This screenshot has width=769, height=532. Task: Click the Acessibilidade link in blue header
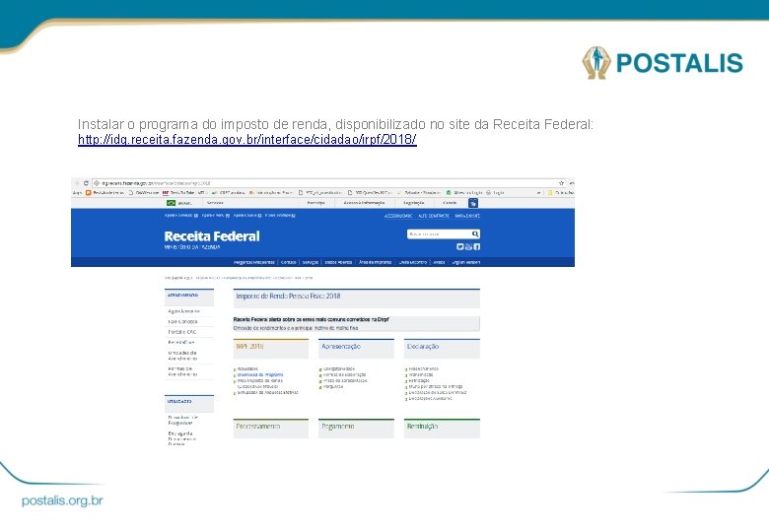397,216
